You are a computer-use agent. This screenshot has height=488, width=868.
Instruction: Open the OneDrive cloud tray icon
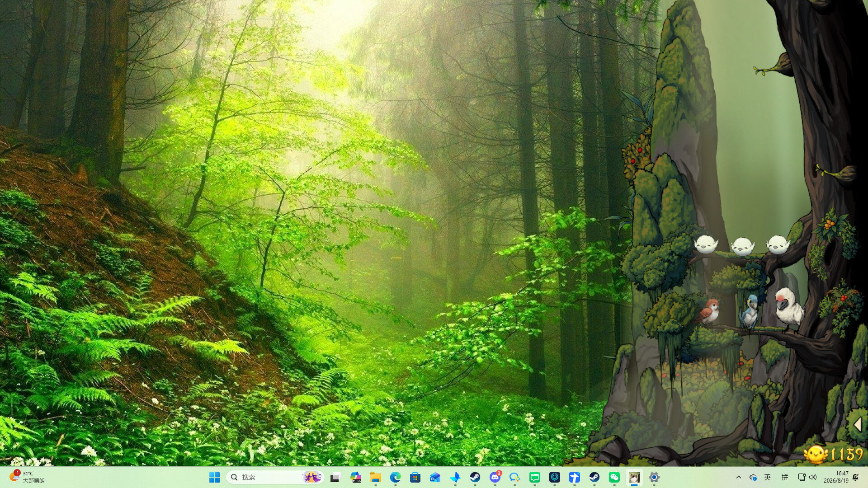pos(753,477)
